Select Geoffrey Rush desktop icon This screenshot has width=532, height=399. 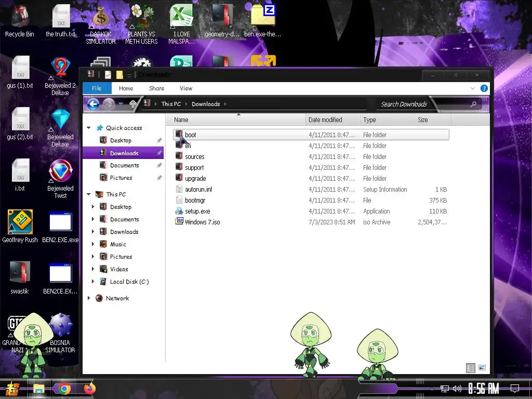20,227
